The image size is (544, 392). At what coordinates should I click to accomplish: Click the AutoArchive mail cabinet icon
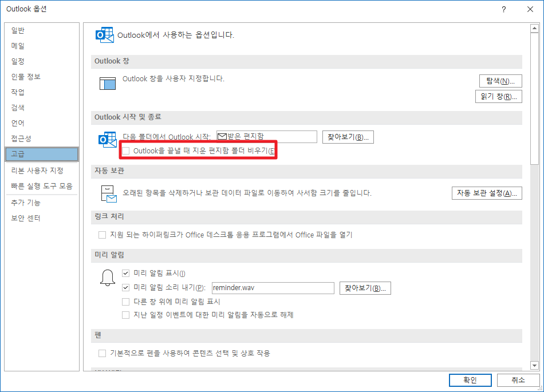click(109, 193)
